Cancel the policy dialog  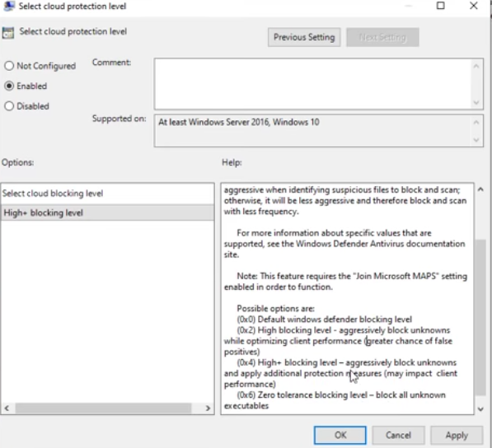(x=398, y=435)
